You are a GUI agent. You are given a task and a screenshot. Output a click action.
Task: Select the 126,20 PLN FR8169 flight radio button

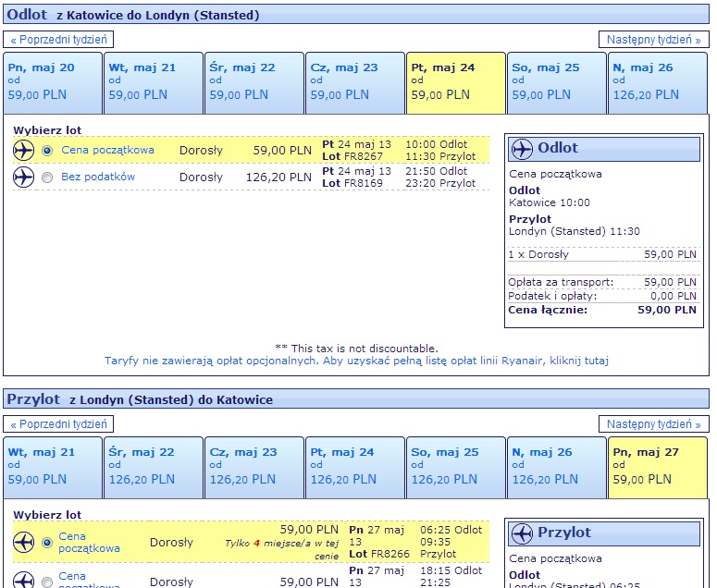click(47, 178)
